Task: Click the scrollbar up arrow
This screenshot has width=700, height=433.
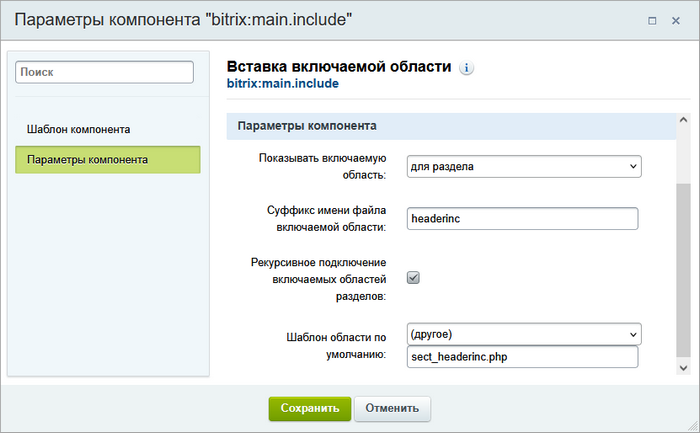Action: 683,120
